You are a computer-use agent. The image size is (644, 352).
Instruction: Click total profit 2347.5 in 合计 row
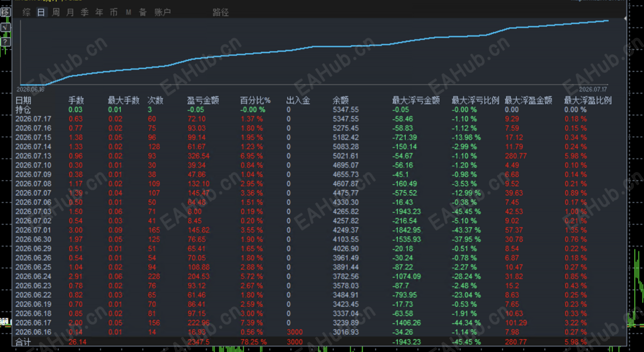tap(198, 342)
